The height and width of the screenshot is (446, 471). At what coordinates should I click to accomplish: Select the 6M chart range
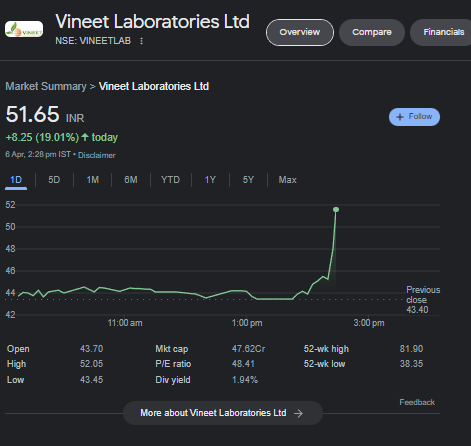tap(131, 180)
